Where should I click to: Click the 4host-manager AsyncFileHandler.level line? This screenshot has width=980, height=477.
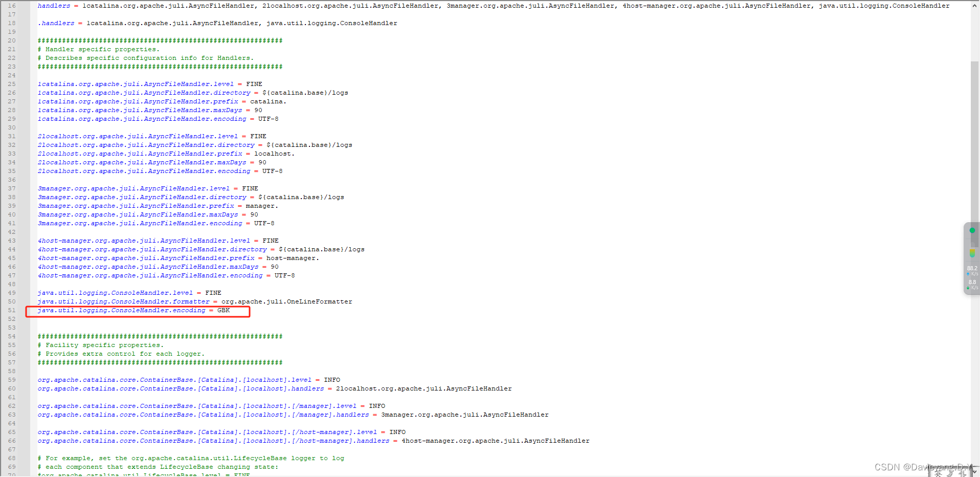[158, 241]
